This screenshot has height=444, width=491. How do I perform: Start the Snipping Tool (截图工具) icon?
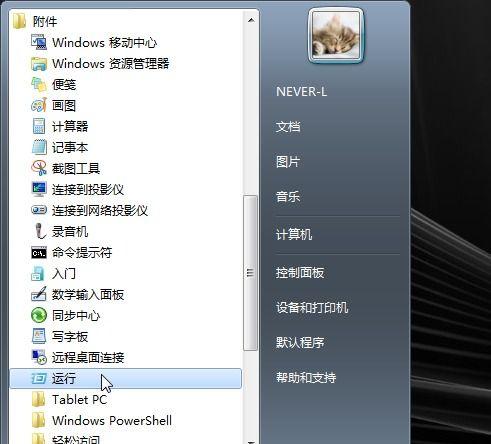(x=39, y=168)
